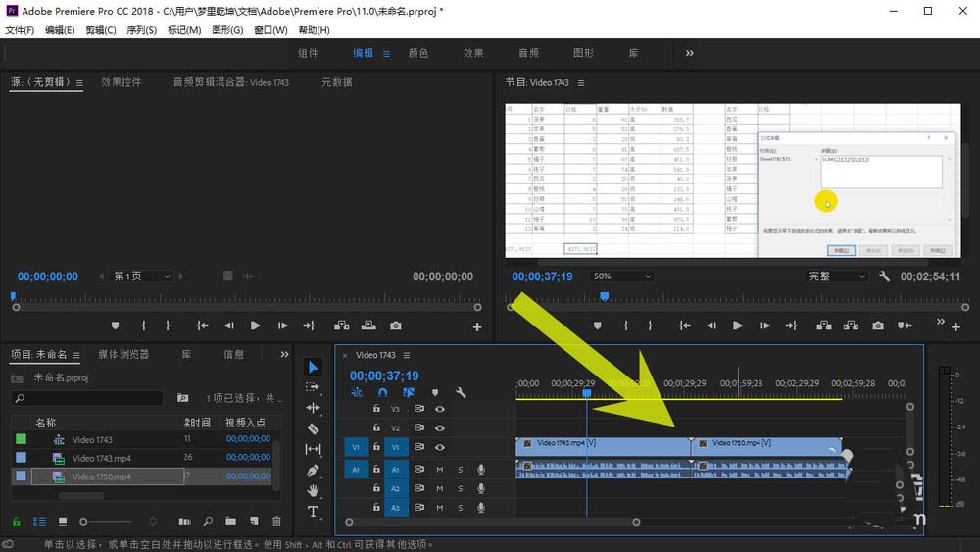Click the trash icon in project panel
980x552 pixels.
276,522
